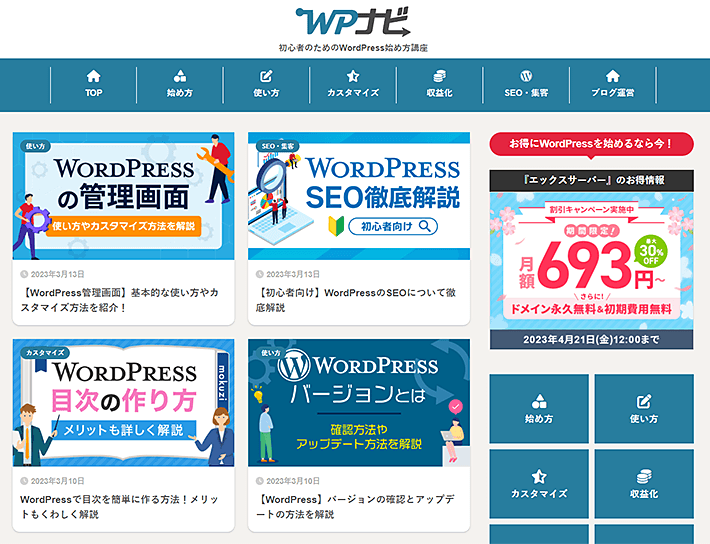The image size is (710, 544).
Task: Click the 2023年3月13日 date on SEO card
Action: [293, 274]
